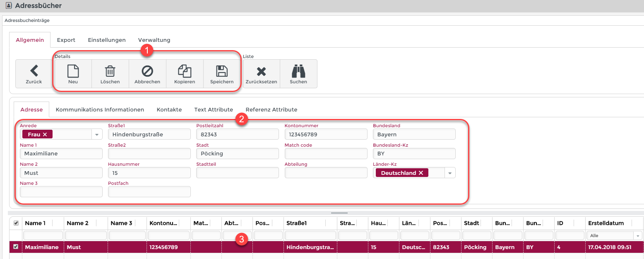
Task: Click the filter box under ID column
Action: pyautogui.click(x=570, y=235)
